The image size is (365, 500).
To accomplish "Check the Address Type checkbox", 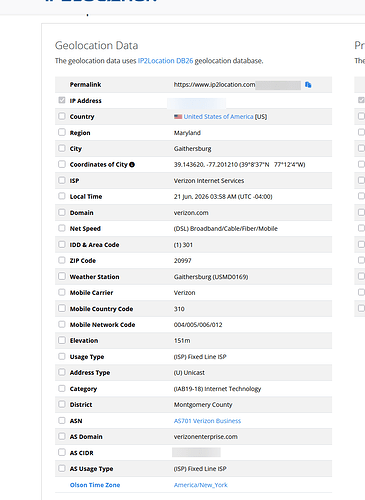I will [x=62, y=372].
